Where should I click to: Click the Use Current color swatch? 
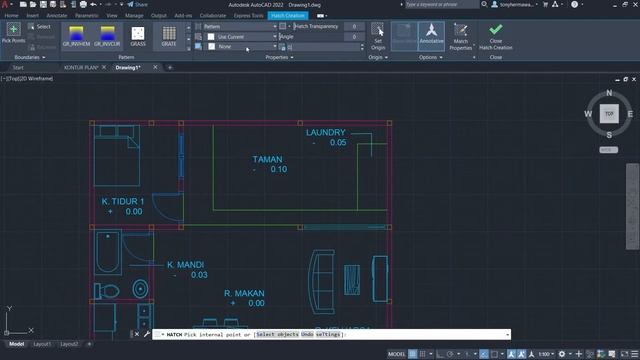click(211, 37)
